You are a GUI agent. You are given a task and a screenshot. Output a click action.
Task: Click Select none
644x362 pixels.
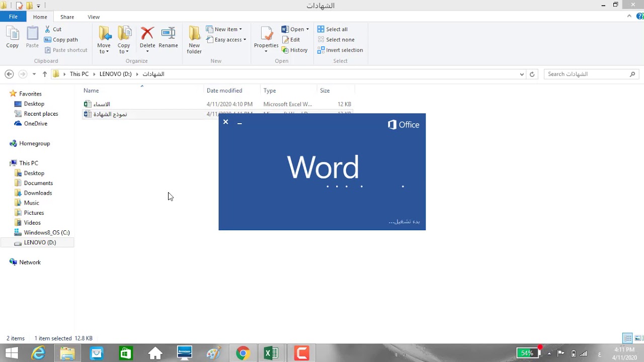pos(336,40)
